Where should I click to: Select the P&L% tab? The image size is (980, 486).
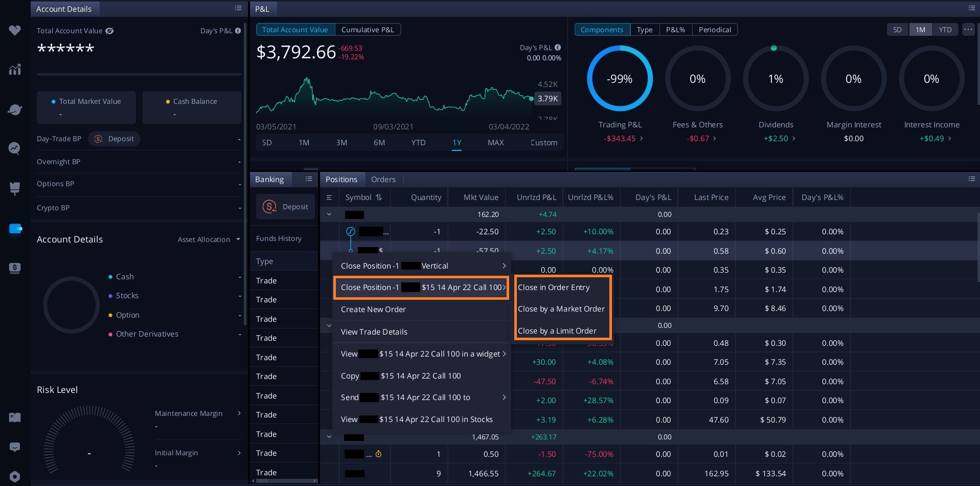click(675, 30)
